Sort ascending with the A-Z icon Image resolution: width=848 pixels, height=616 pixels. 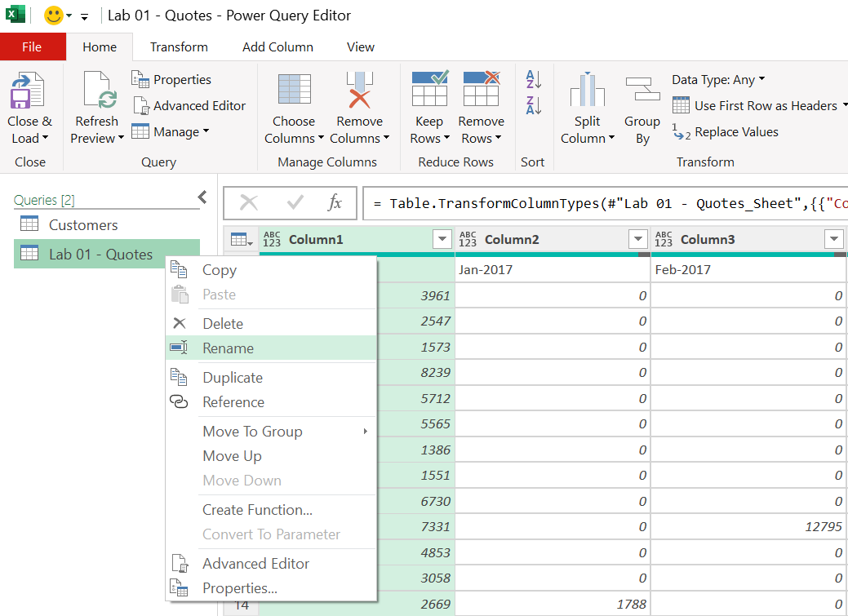pos(533,79)
